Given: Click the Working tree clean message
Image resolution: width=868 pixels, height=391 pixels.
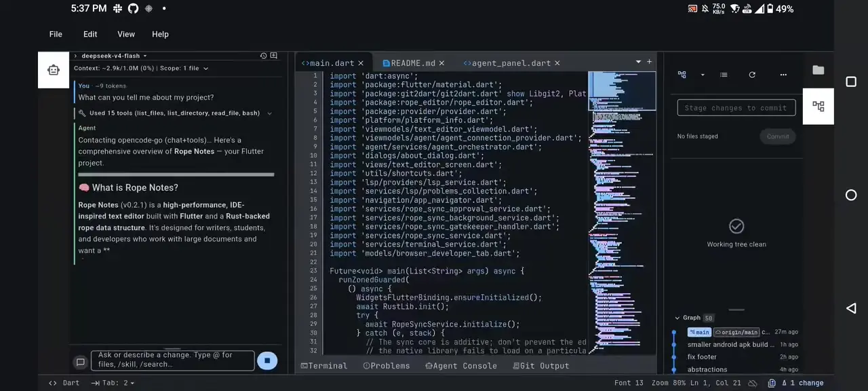Looking at the screenshot, I should [x=736, y=244].
